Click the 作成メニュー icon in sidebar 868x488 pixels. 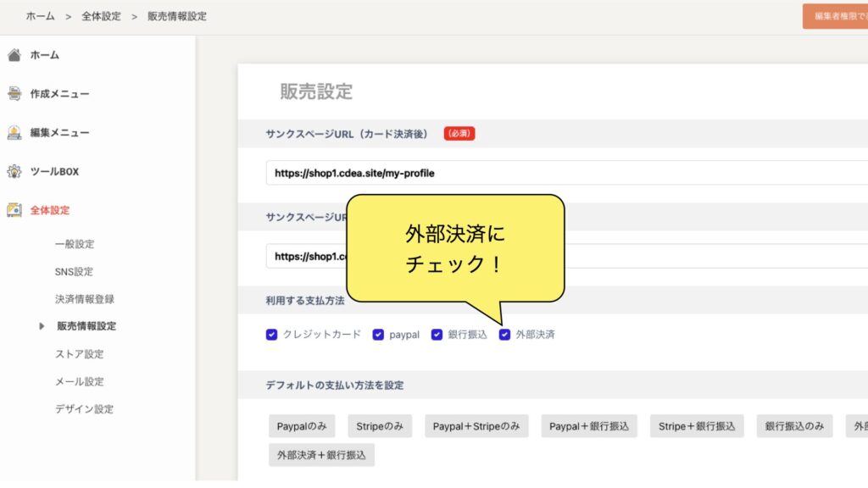coord(14,94)
